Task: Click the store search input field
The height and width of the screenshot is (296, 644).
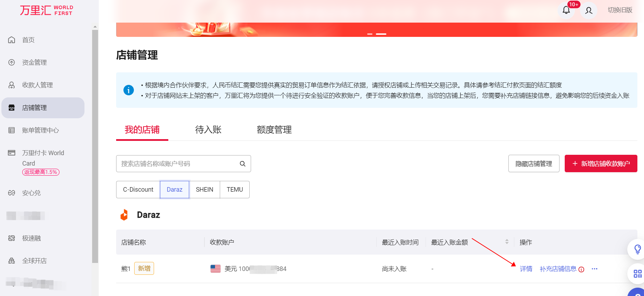Action: pos(177,164)
